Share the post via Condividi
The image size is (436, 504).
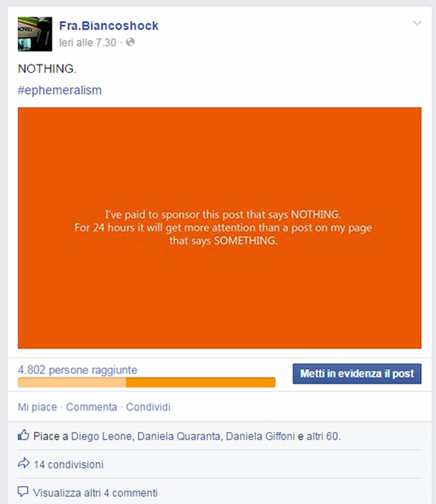pos(148,407)
